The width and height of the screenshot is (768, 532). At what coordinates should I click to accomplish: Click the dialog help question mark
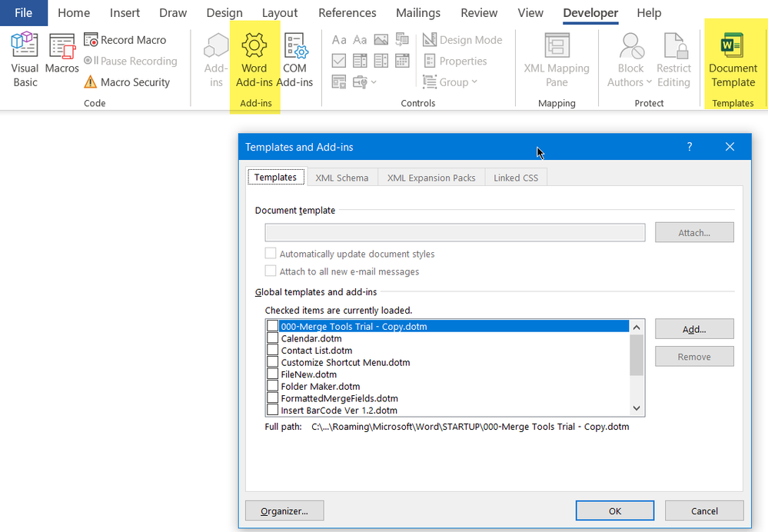[x=690, y=147]
